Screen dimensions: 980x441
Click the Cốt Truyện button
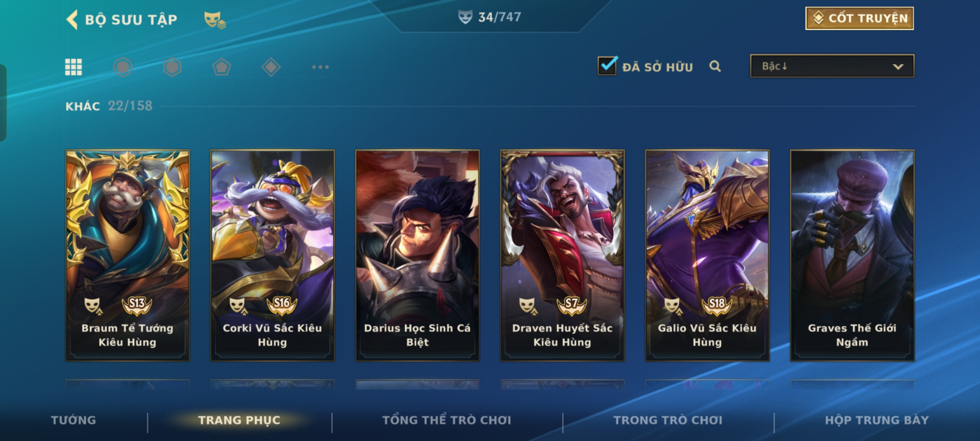860,18
